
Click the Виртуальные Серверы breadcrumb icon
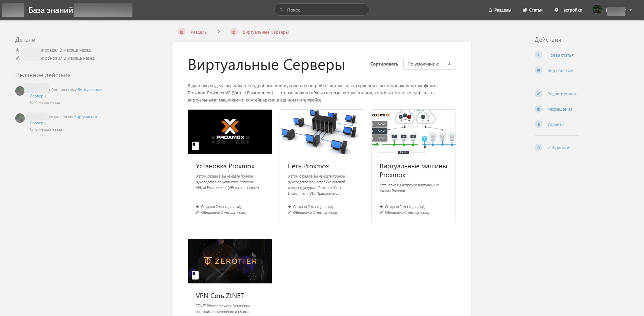[234, 32]
